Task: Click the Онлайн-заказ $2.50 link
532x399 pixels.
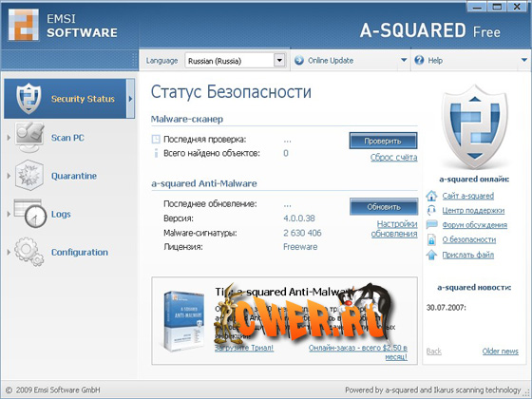Action: coord(358,352)
